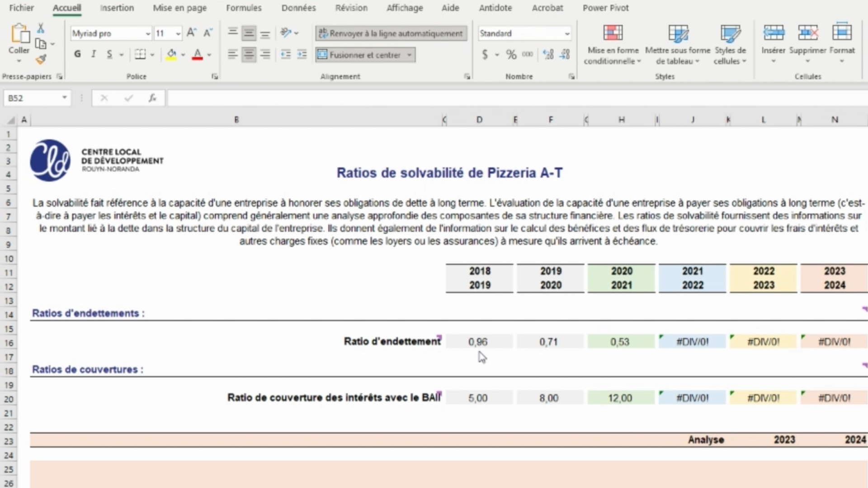
Task: Click the formula bar confirm checkmark
Action: 129,98
